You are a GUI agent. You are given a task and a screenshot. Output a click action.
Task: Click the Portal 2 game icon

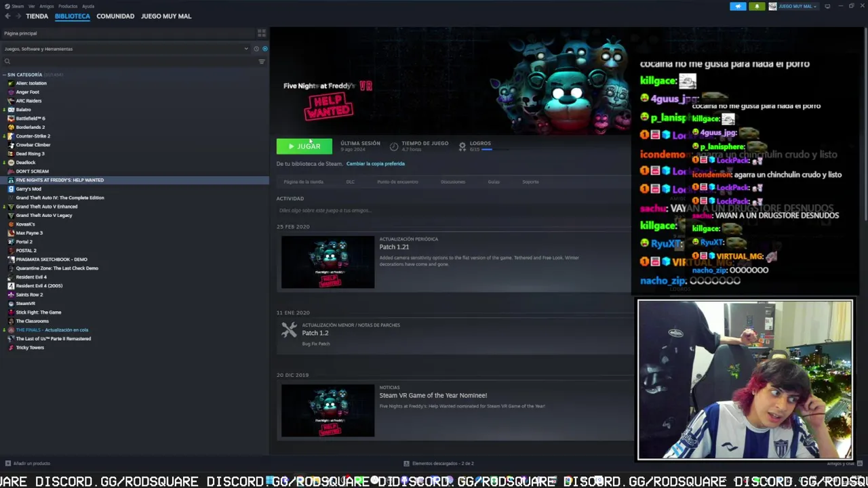[11, 242]
